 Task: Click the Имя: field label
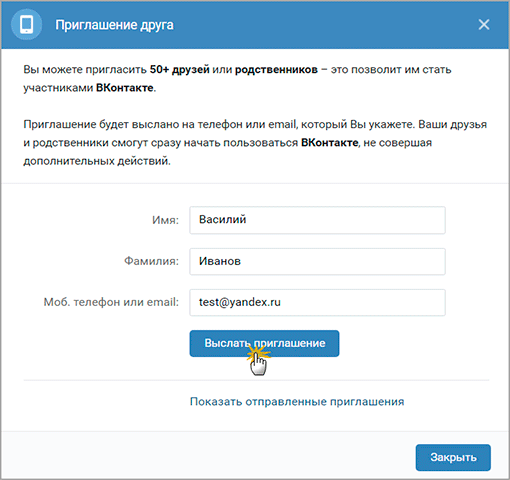(x=165, y=220)
